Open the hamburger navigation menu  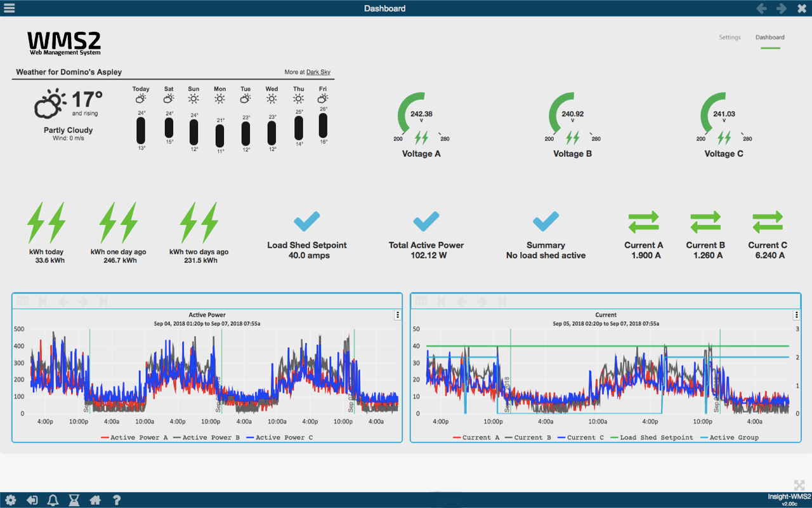tap(8, 8)
